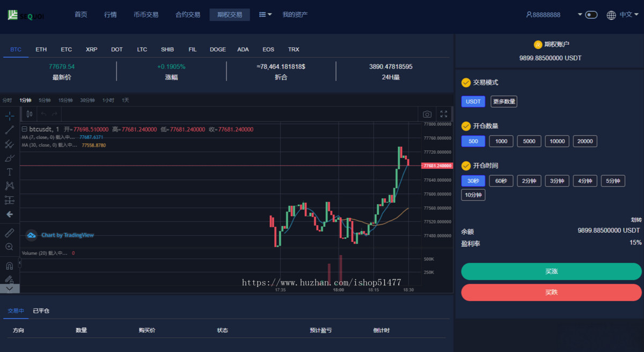Enter fullscreen chart mode
This screenshot has width=644, height=352.
tap(444, 114)
